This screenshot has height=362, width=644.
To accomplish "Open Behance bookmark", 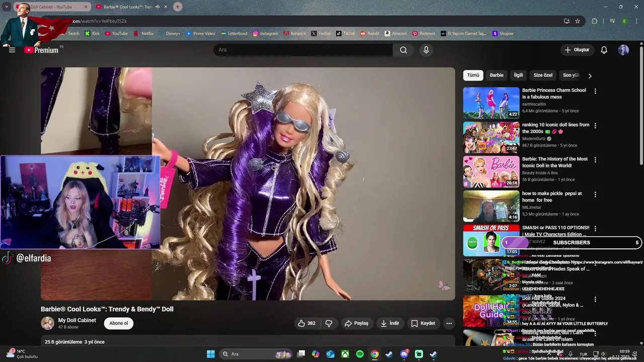I will coord(294,34).
